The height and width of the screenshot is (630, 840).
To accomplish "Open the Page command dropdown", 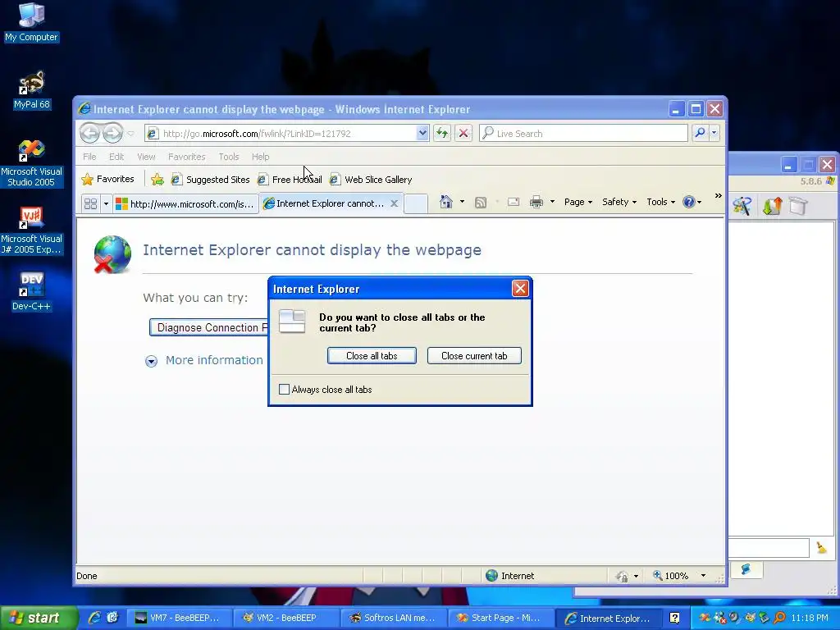I will tap(578, 202).
